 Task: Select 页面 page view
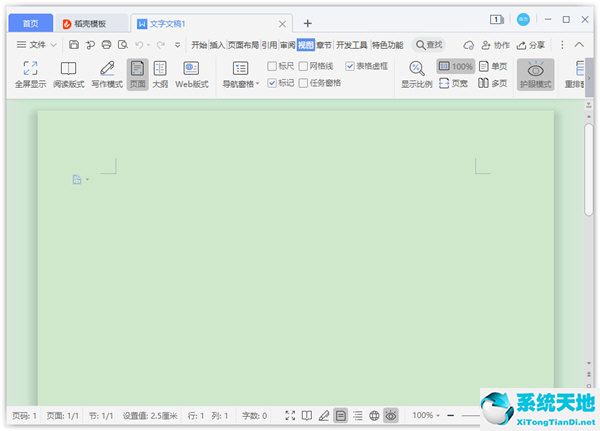coord(137,75)
